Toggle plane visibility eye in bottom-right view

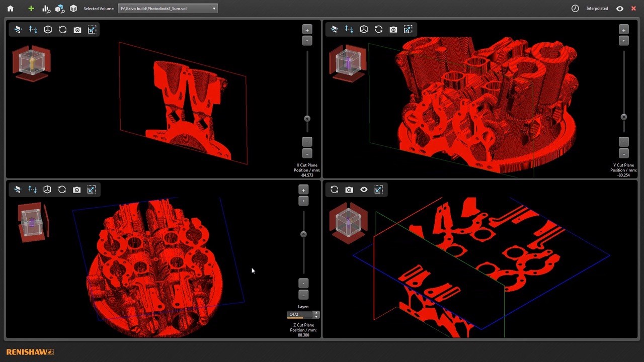coord(364,190)
